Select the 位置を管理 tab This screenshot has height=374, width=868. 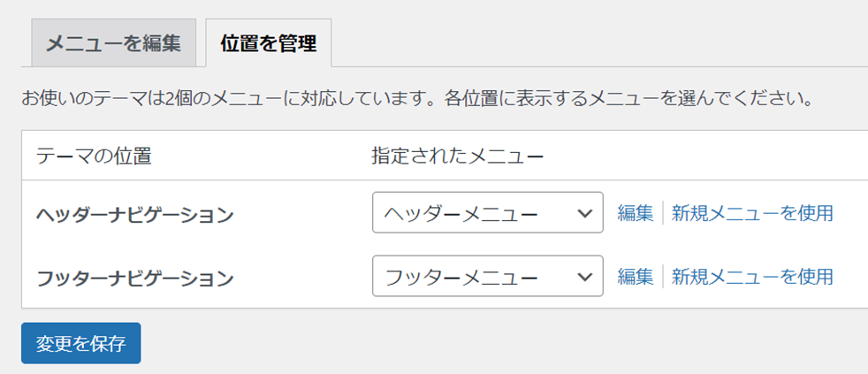pos(268,42)
